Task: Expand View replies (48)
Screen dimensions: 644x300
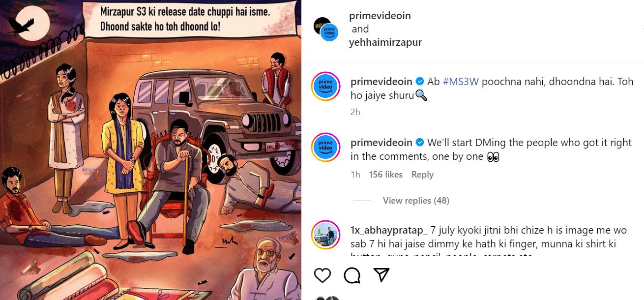Action: click(x=416, y=201)
